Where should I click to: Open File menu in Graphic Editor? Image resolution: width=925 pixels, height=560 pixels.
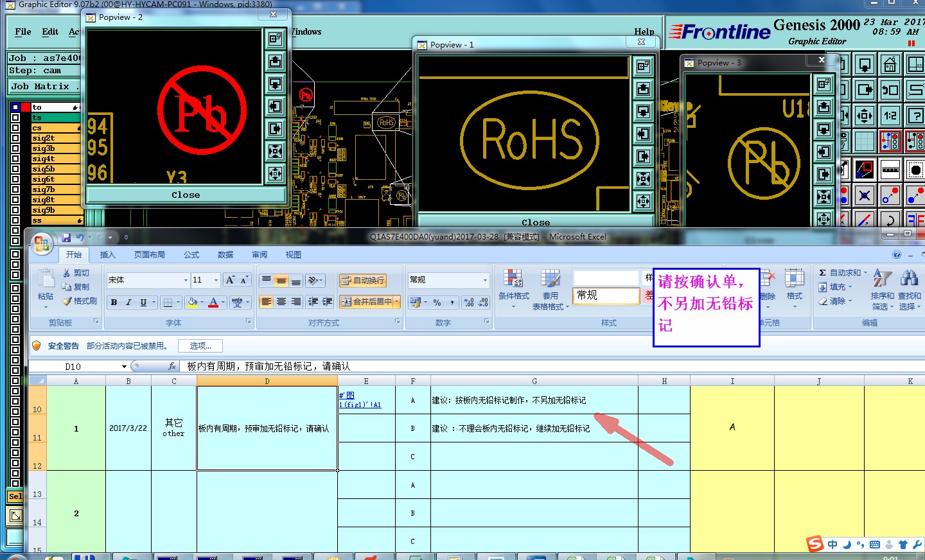23,31
